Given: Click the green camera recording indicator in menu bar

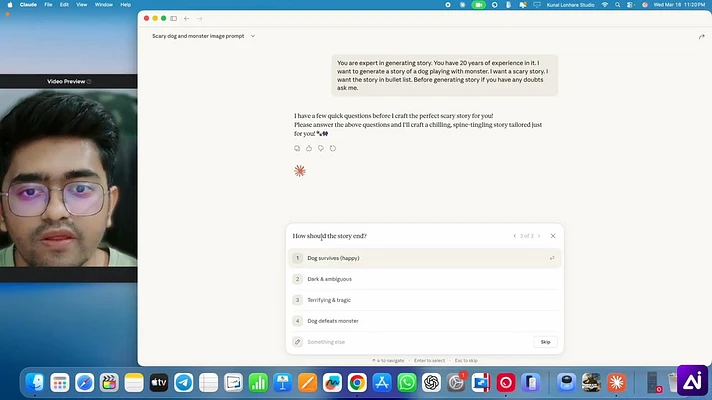Looking at the screenshot, I should (478, 5).
